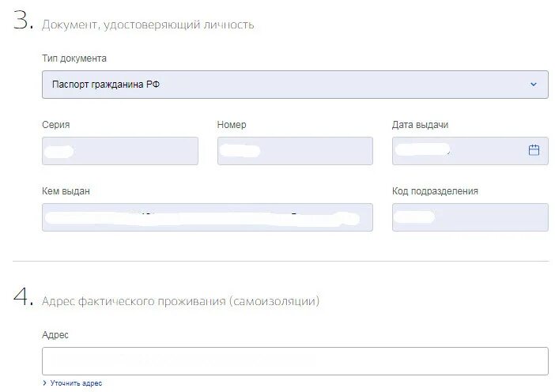The image size is (555, 392).
Task: Click the chevron beside Уточнить адрес
Action: point(45,383)
